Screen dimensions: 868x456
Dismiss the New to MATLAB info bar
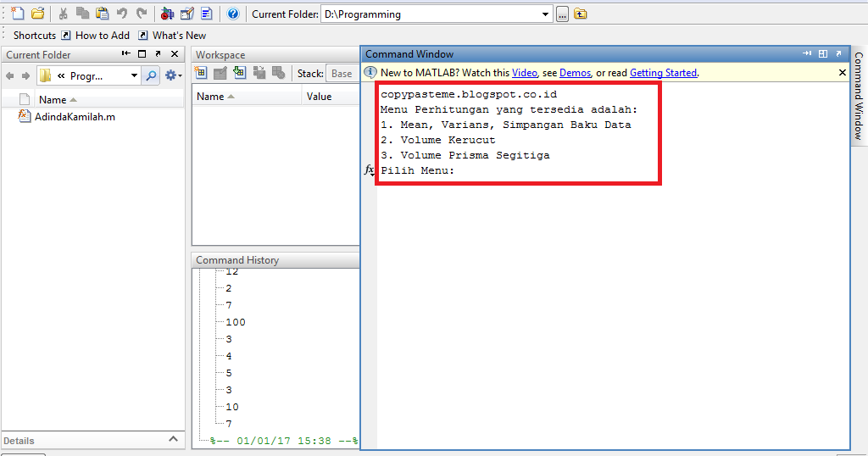(842, 73)
